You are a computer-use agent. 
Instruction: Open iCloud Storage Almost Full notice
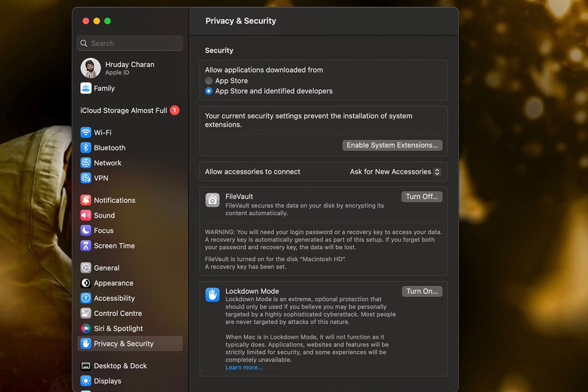130,110
